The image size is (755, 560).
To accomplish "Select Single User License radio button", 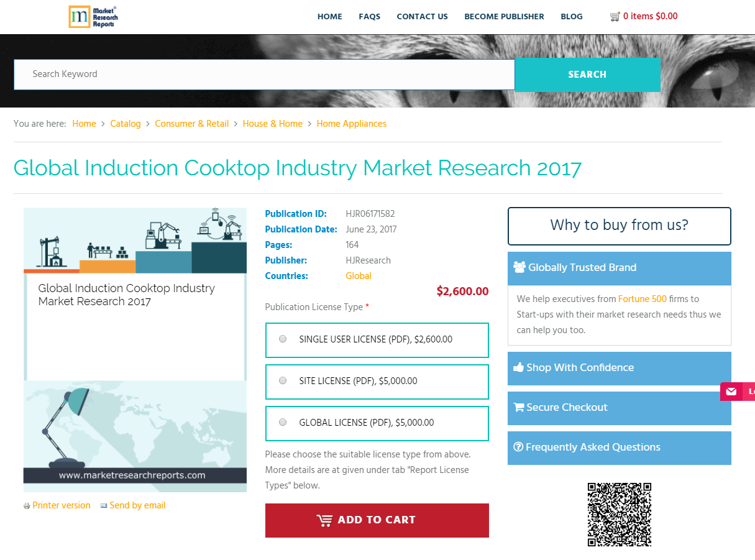I will point(283,339).
